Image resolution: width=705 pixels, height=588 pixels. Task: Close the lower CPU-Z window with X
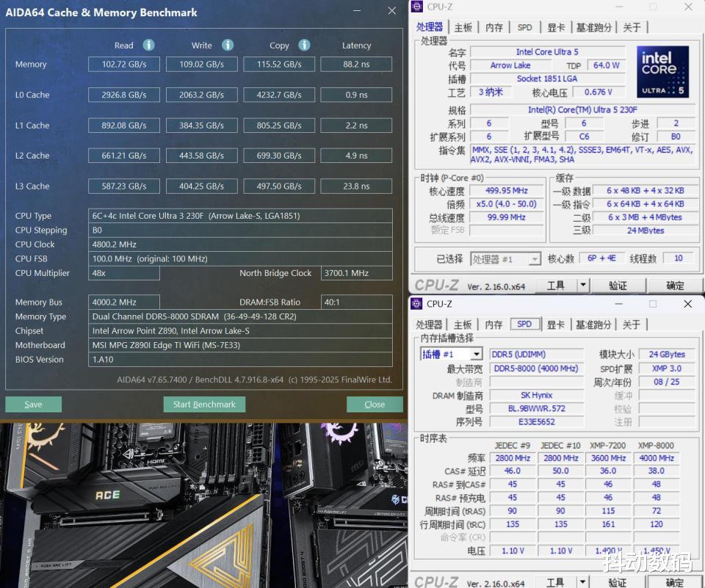click(687, 303)
